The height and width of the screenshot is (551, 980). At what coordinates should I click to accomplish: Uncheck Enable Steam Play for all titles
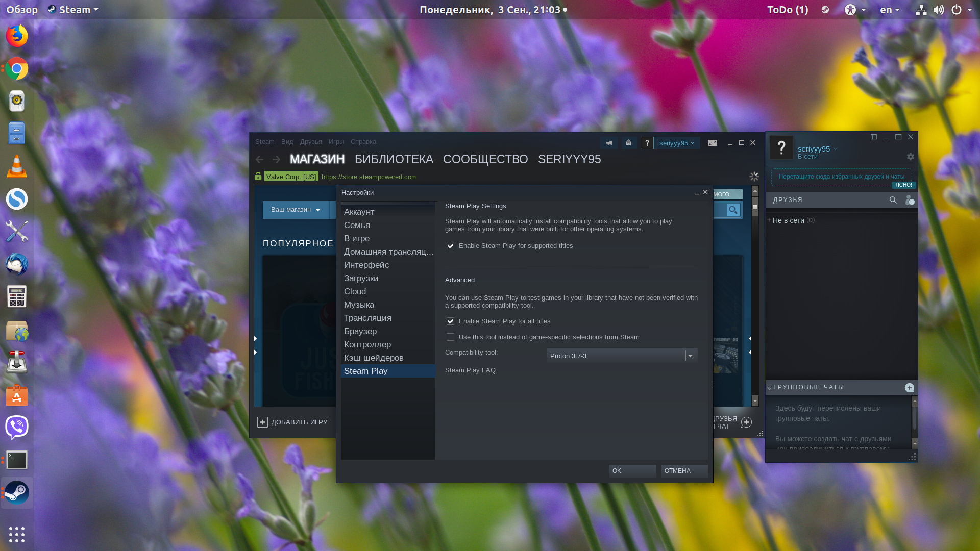[x=450, y=321]
